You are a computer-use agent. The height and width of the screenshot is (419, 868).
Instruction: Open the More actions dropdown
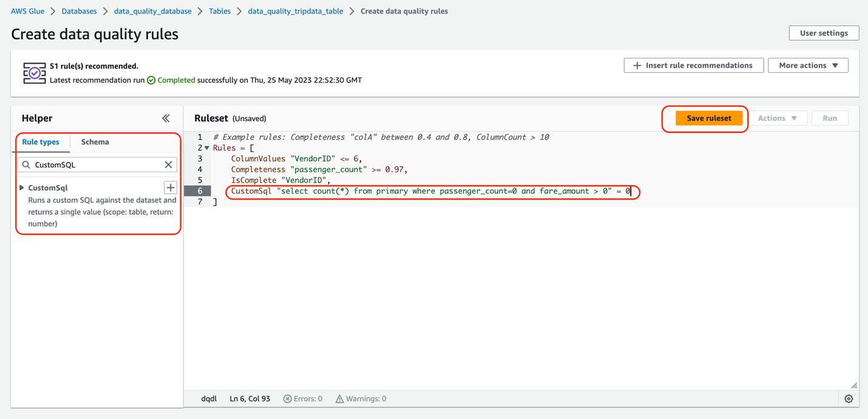[x=808, y=65]
